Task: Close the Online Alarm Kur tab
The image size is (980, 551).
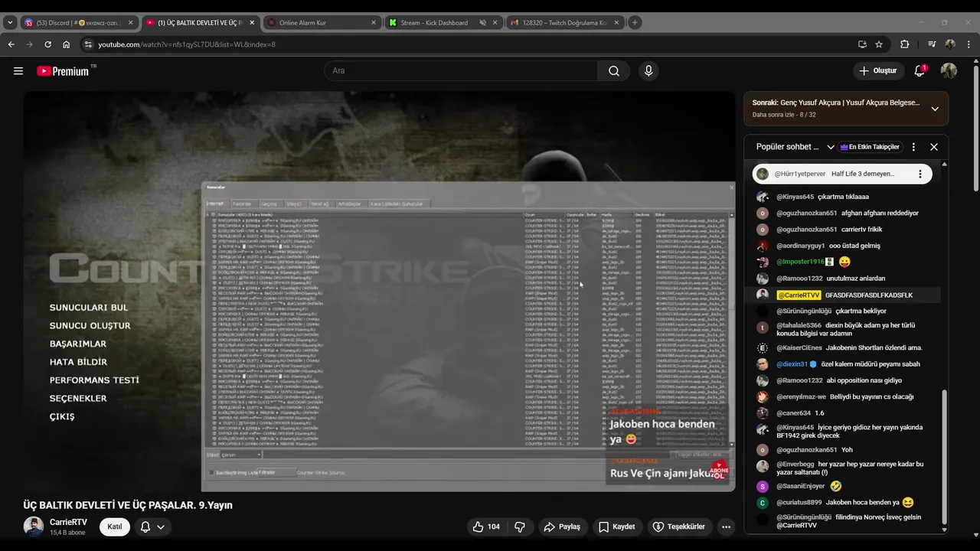Action: [x=374, y=23]
